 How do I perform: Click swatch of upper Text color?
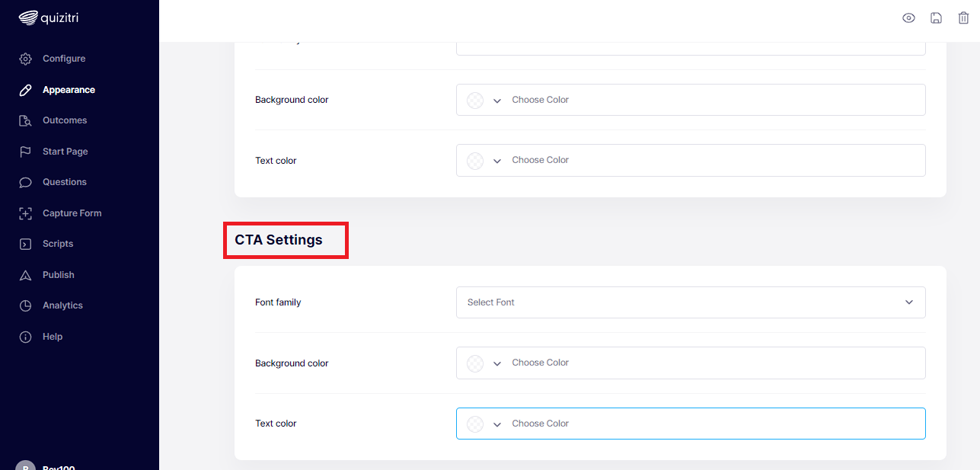(x=475, y=161)
